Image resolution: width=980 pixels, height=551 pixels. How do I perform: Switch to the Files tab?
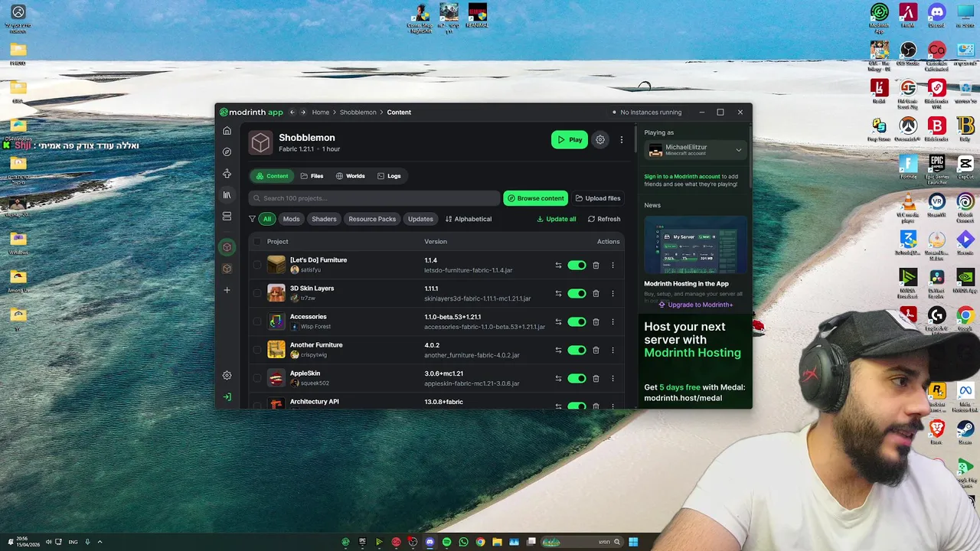point(312,176)
